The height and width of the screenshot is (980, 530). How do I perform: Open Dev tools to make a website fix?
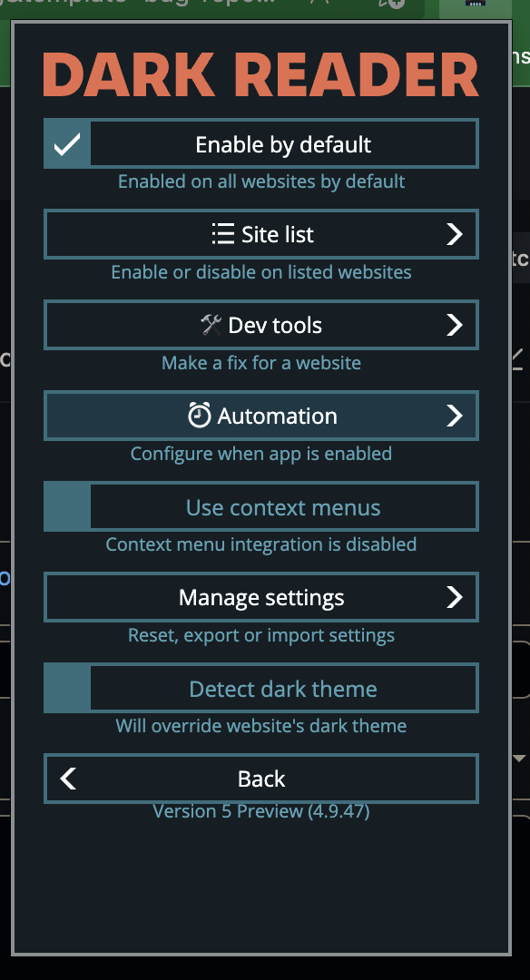[261, 325]
